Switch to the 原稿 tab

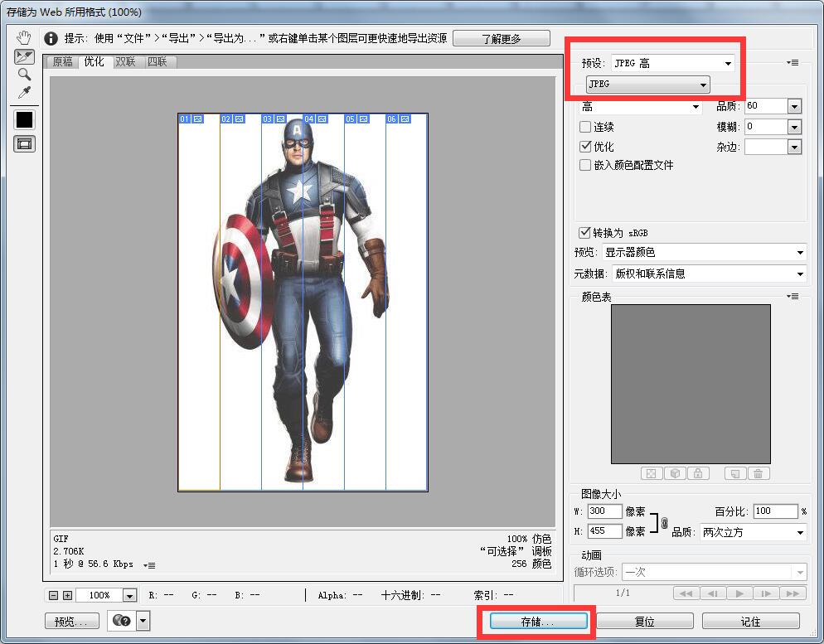(62, 62)
